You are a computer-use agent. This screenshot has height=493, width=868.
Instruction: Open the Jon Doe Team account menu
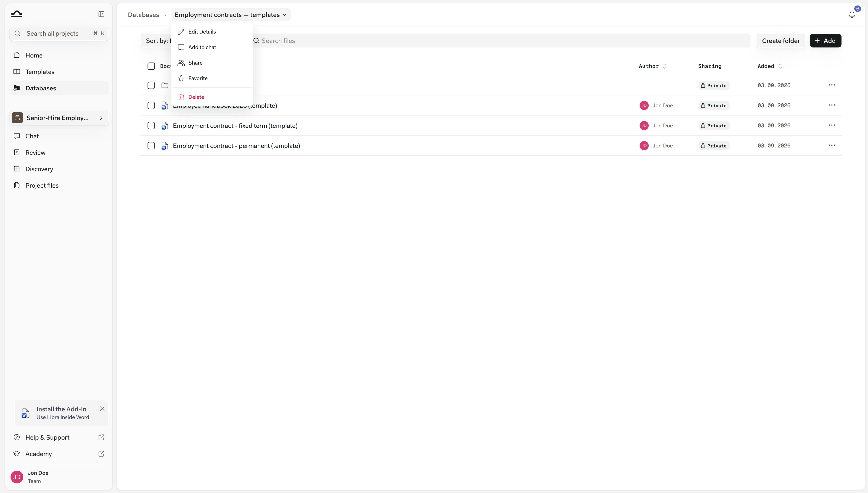(x=59, y=477)
